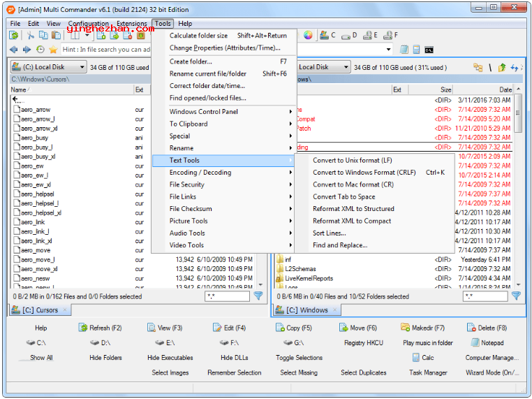Click the favorites star icon

(x=53, y=50)
